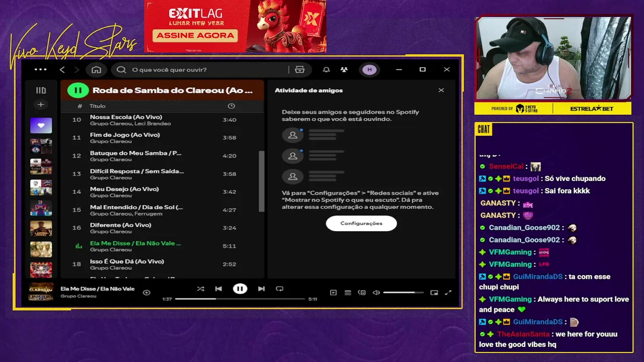Skip to next track
This screenshot has height=362, width=644.
[261, 289]
